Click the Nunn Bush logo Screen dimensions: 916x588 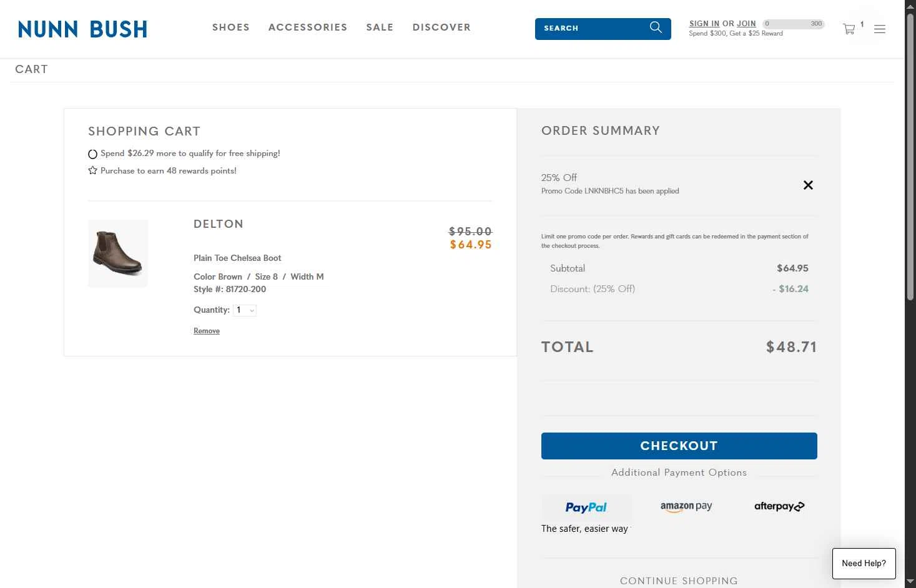pos(82,29)
